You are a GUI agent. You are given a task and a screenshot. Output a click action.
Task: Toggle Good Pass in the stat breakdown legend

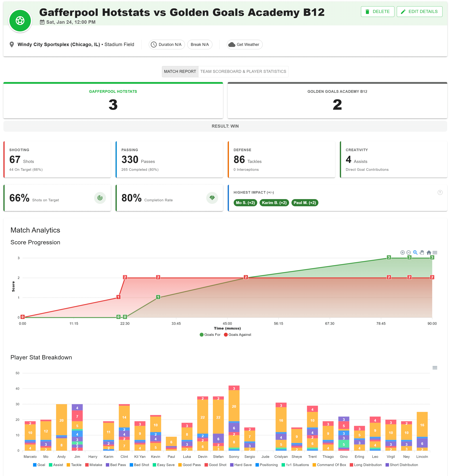click(190, 465)
